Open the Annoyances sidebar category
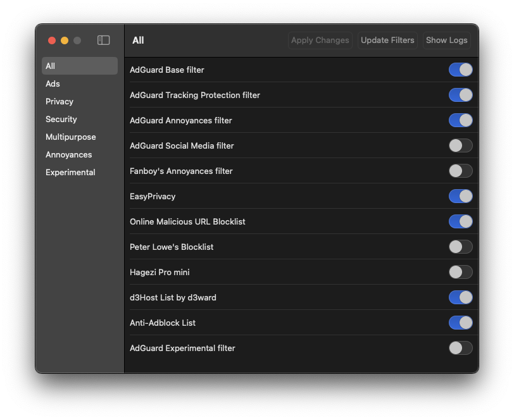Image resolution: width=514 pixels, height=420 pixels. point(80,154)
